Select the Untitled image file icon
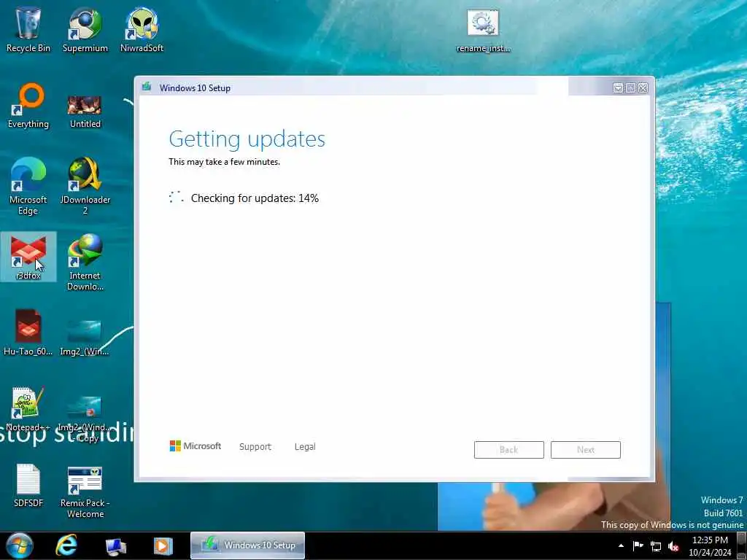 coord(85,112)
